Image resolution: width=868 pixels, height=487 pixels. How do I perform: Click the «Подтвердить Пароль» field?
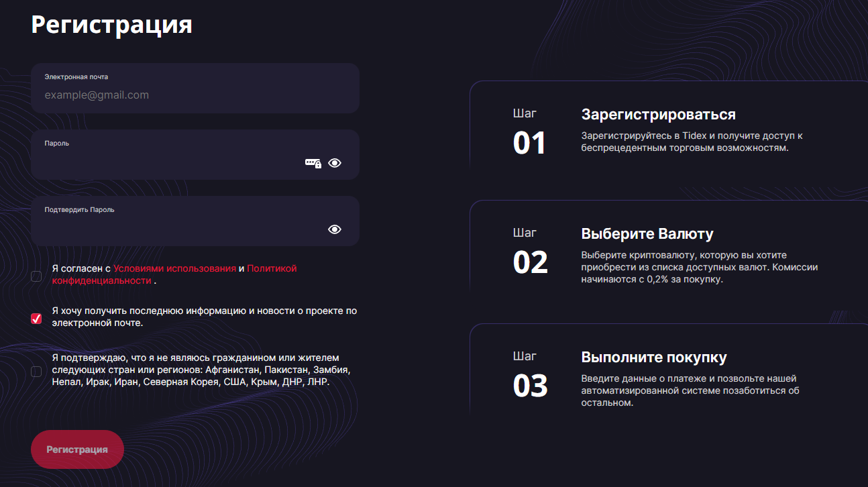[168, 228]
